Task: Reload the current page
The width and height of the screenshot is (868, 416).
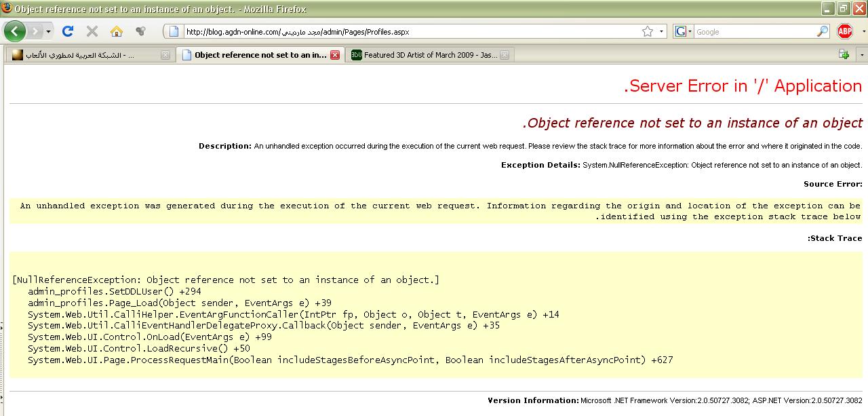Action: 67,31
